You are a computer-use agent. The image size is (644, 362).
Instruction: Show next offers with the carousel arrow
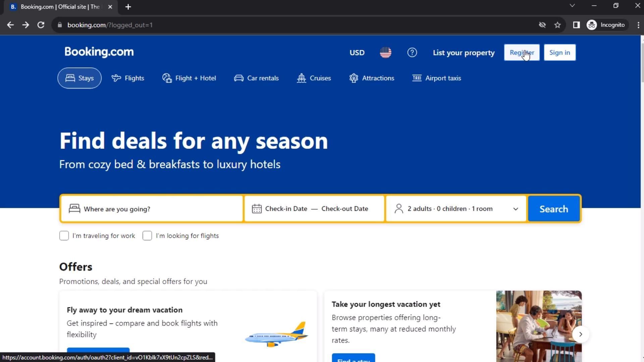(x=581, y=334)
